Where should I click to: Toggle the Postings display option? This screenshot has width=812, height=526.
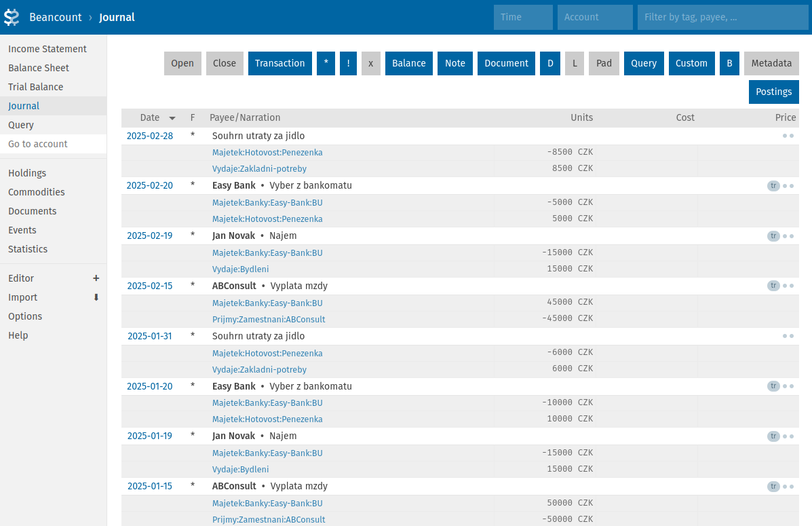coord(773,92)
